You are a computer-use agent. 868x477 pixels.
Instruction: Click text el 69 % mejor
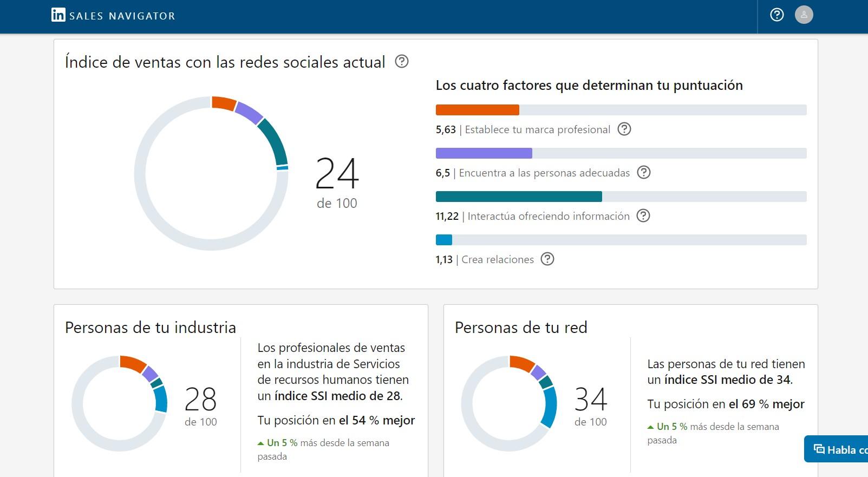click(x=767, y=404)
